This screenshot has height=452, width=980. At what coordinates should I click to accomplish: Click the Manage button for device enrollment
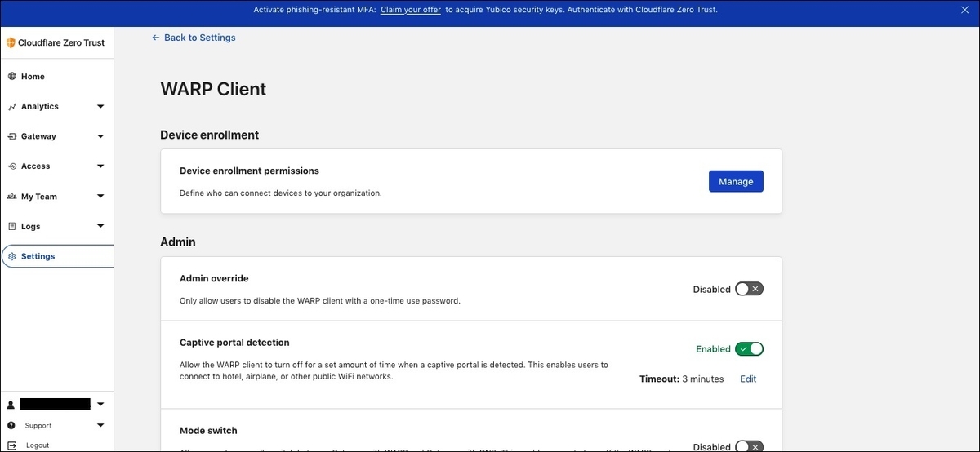click(x=736, y=181)
